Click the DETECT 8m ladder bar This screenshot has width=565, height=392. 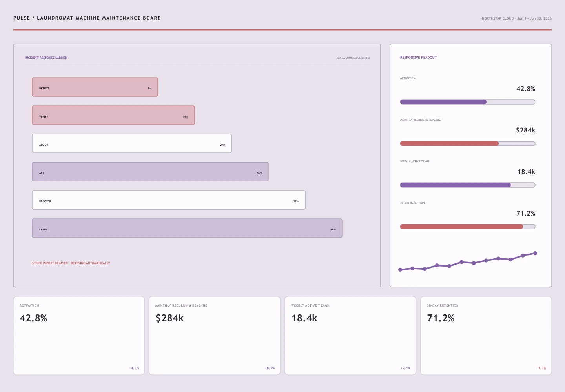tap(95, 87)
